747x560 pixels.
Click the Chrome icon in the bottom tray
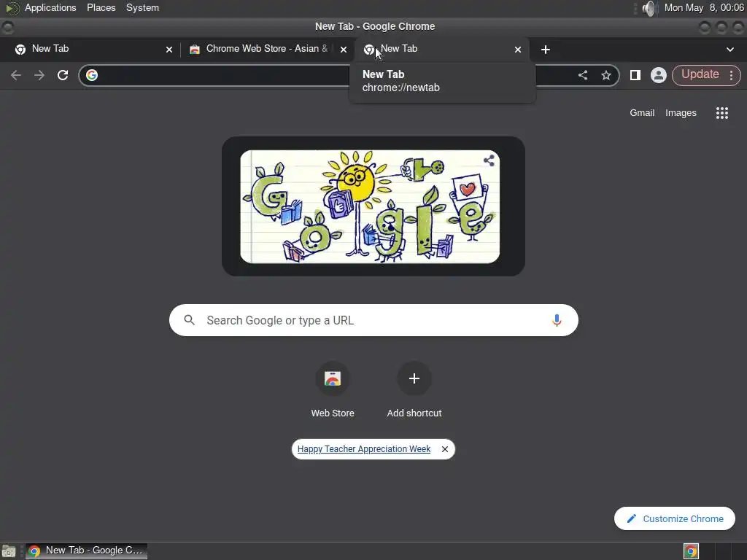pyautogui.click(x=691, y=551)
